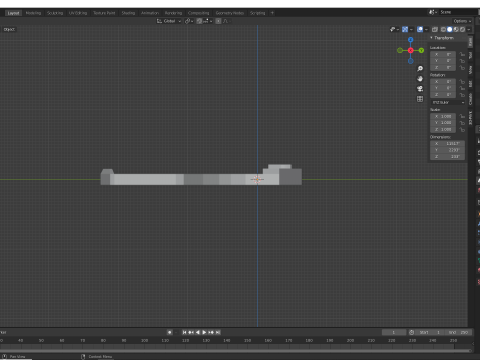
Task: Open the viewport shading options dropdown
Action: [469, 29]
